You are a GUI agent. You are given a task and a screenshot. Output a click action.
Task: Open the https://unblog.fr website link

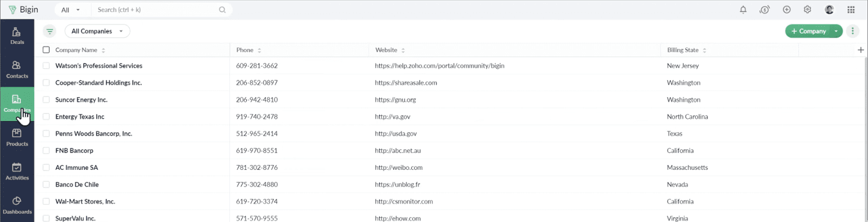click(398, 185)
